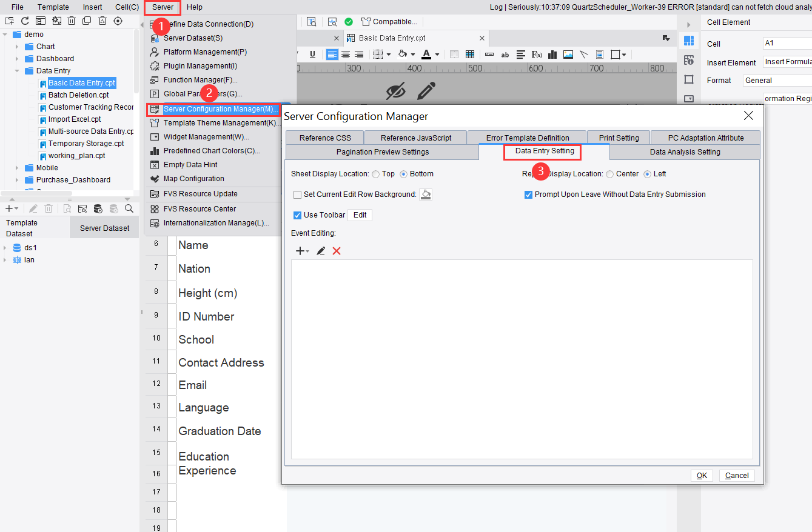Confirm settings with the OK button
The width and height of the screenshot is (812, 532).
click(x=702, y=475)
